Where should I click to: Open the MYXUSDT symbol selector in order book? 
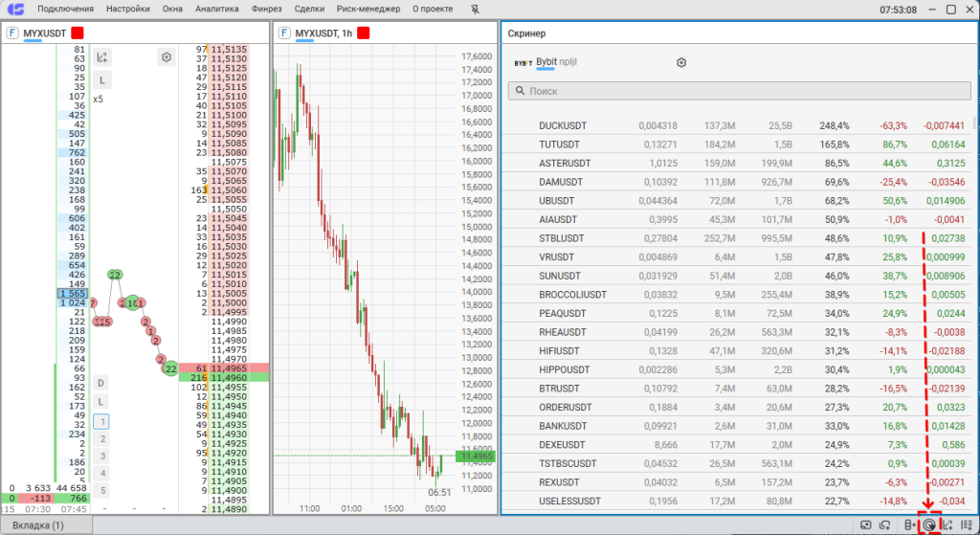click(46, 33)
